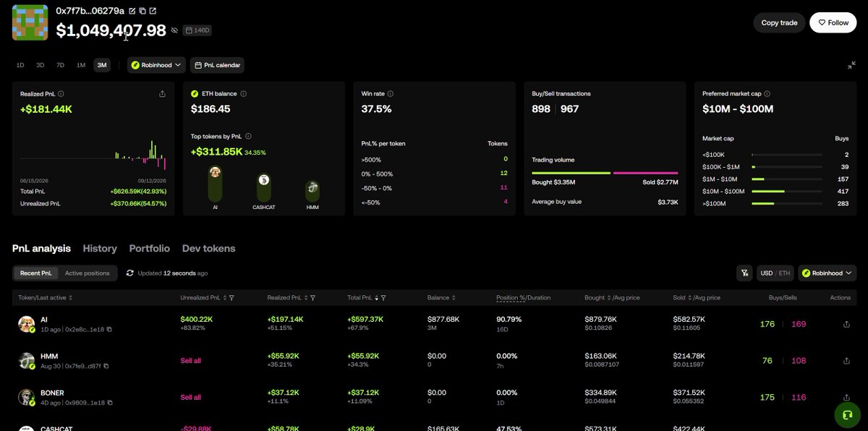The width and height of the screenshot is (868, 431).
Task: Switch to the Portfolio tab
Action: pyautogui.click(x=150, y=249)
